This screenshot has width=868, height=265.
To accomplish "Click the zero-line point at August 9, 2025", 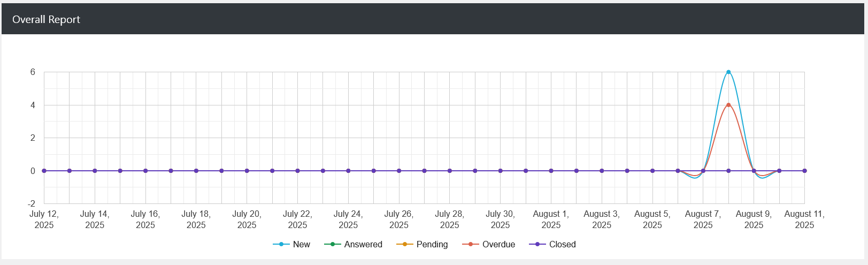I will pyautogui.click(x=754, y=171).
